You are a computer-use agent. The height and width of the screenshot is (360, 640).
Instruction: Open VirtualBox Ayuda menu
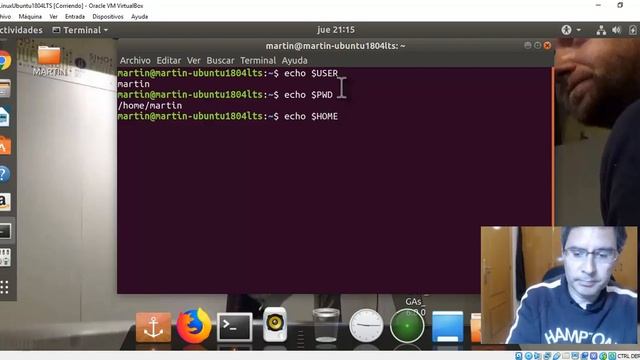click(139, 17)
